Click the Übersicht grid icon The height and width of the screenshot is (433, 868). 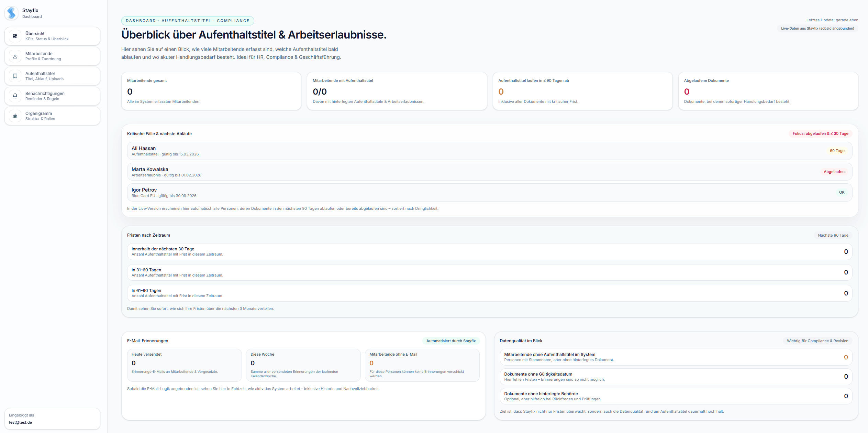(15, 36)
